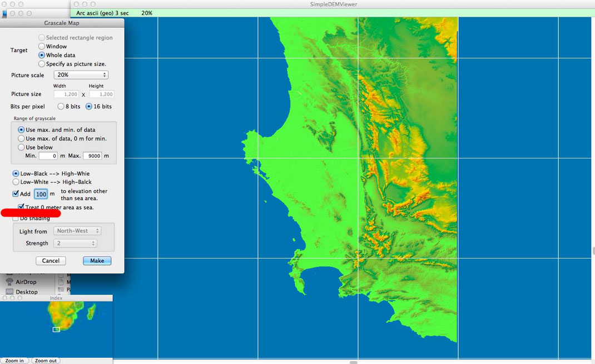Open the shading Strength dropdown

pyautogui.click(x=75, y=243)
